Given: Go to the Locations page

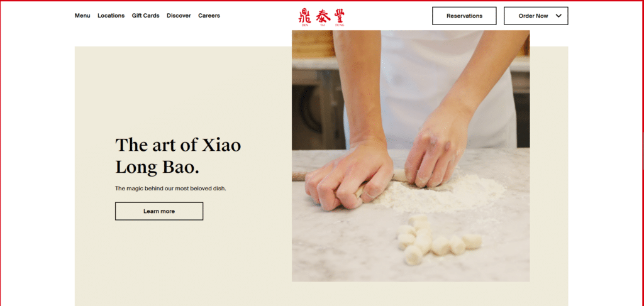Looking at the screenshot, I should 111,16.
